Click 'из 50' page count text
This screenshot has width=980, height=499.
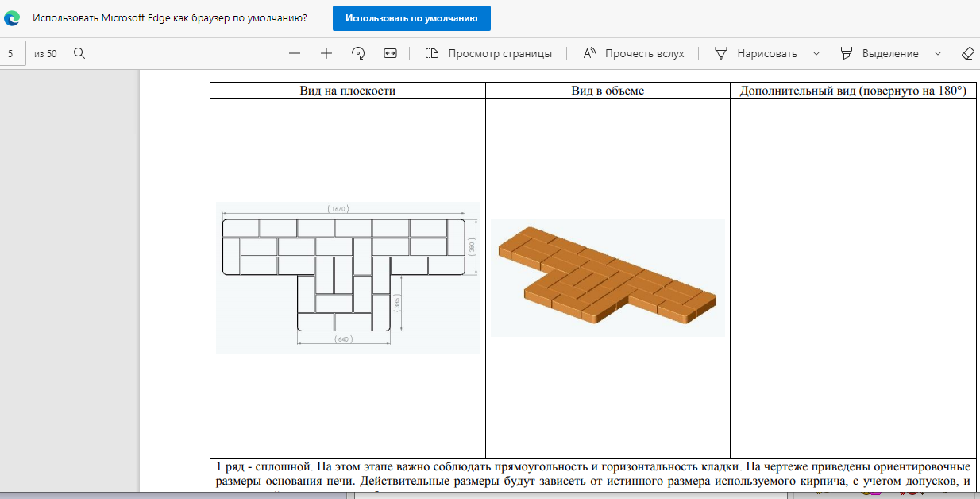coord(46,54)
